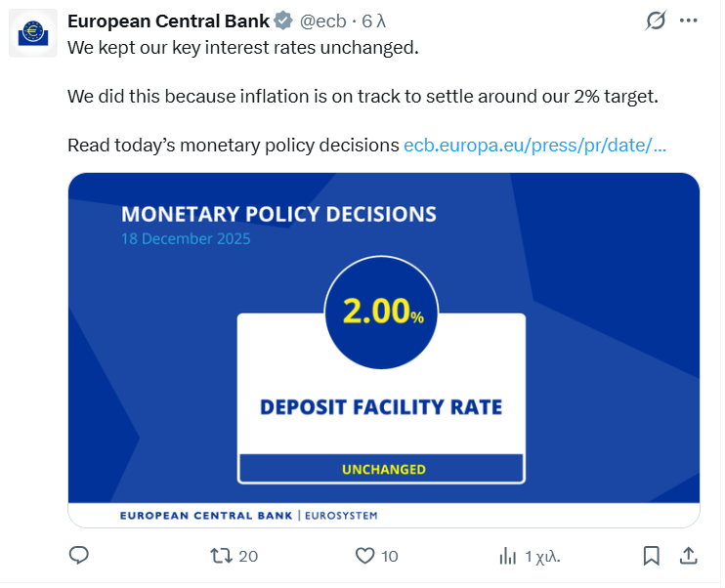The image size is (725, 588).
Task: Open the ecb.europa.eu press release link
Action: coord(534,146)
